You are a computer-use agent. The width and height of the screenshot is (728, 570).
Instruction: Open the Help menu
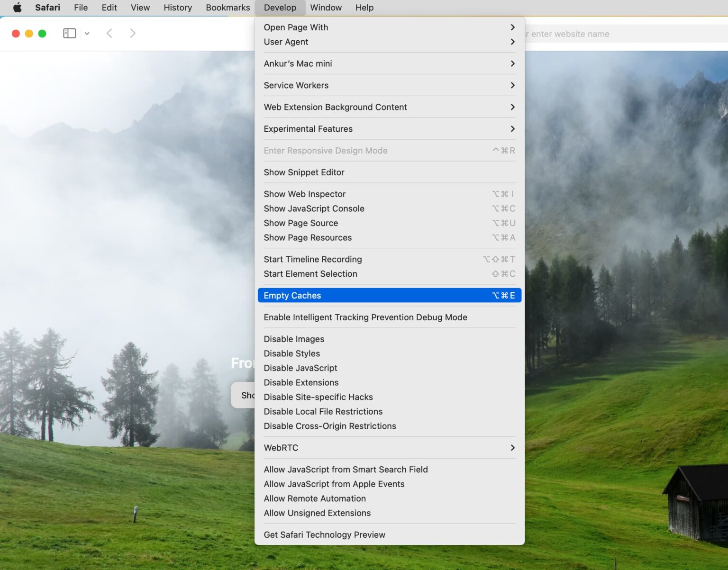point(364,8)
